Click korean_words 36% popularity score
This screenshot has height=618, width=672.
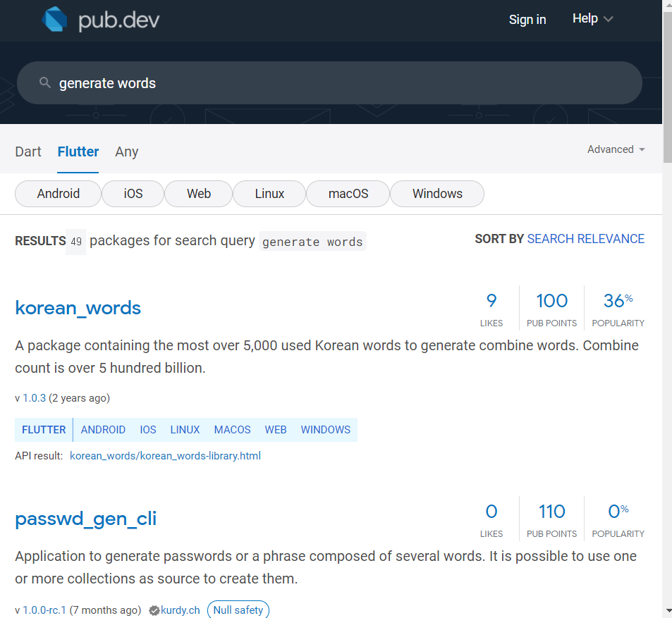[x=618, y=309]
